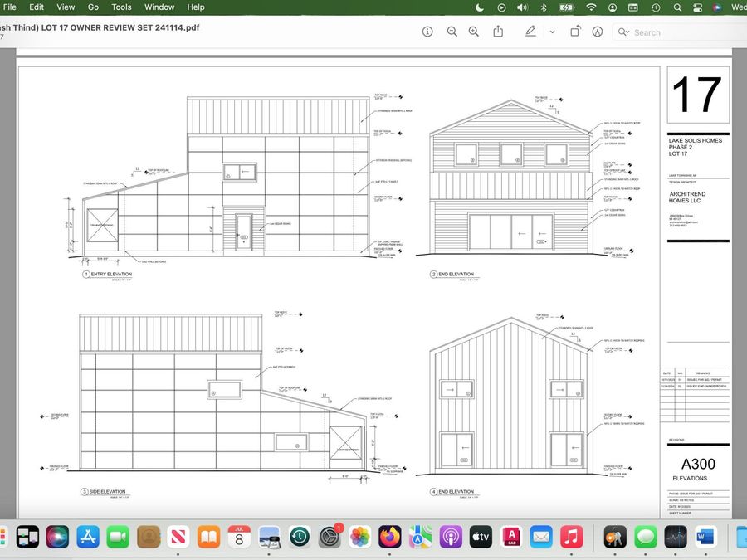This screenshot has height=560, width=747.
Task: Show the Markup toolbar with the circled pen icon
Action: 598,32
